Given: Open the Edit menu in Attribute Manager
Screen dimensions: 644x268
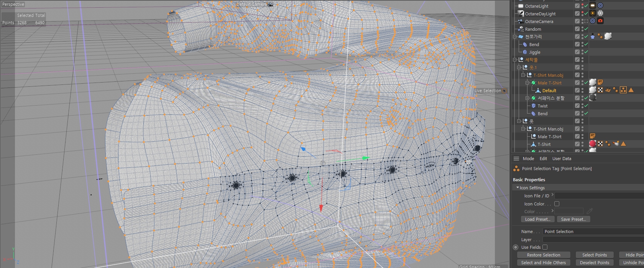Looking at the screenshot, I should (x=543, y=159).
